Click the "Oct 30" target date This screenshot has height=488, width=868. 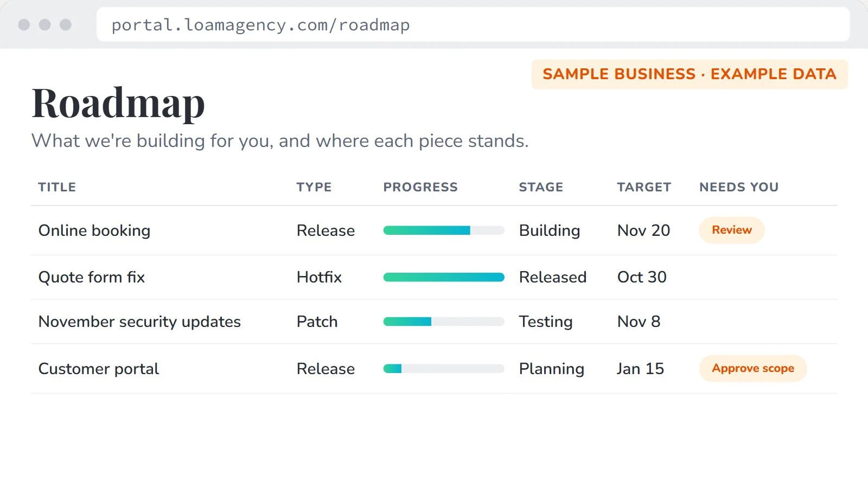pos(642,277)
